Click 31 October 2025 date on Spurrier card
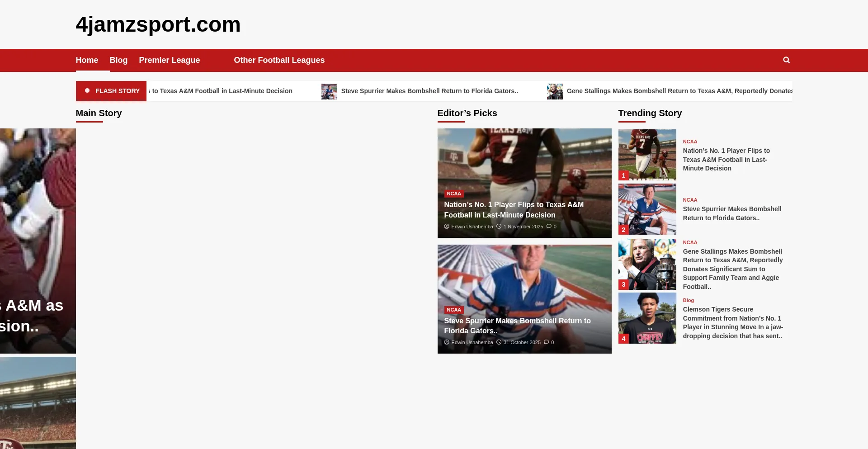The height and width of the screenshot is (449, 868). pyautogui.click(x=522, y=342)
